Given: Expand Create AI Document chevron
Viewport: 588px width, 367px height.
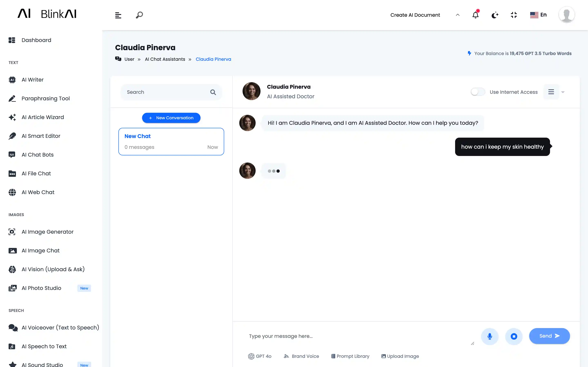Looking at the screenshot, I should [458, 15].
